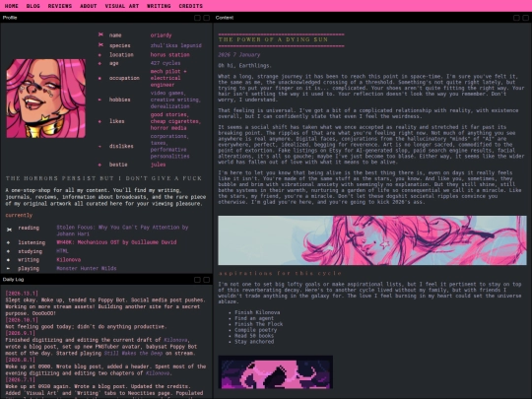This screenshot has height=399, width=532.
Task: Click the list item 'Read 50 books'
Action: [x=254, y=336]
